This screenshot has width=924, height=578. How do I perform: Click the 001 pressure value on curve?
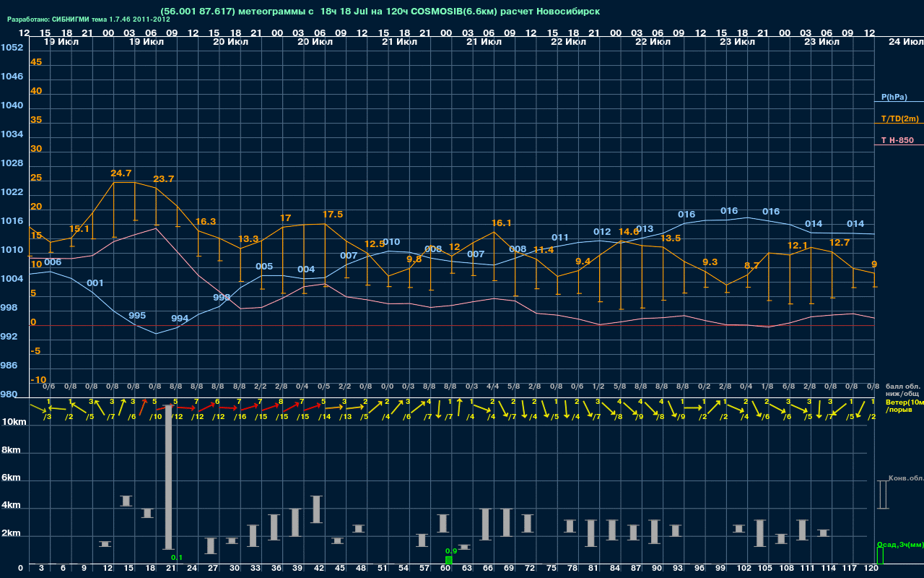[95, 283]
